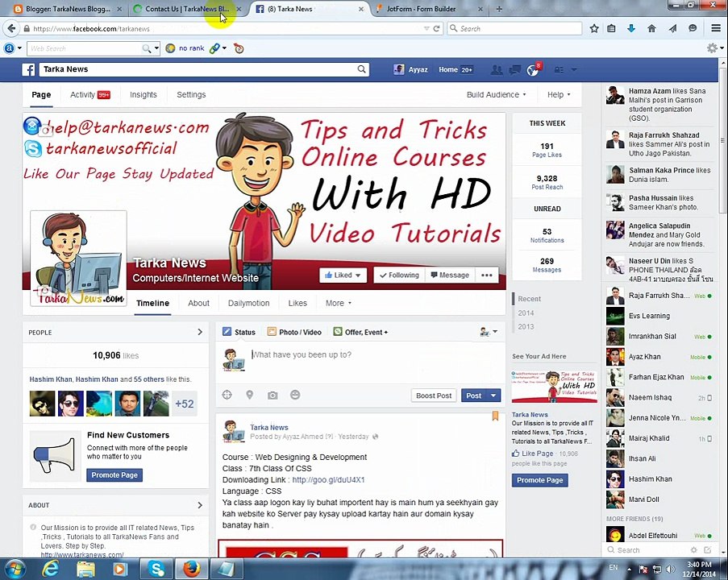728x580 pixels.
Task: Open the page three-dots options button
Action: click(487, 275)
